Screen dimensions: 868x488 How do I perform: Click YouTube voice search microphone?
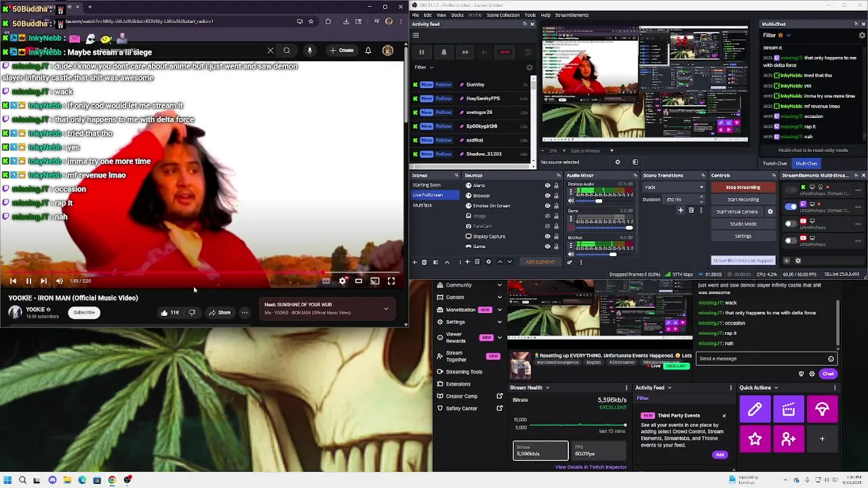click(x=309, y=51)
